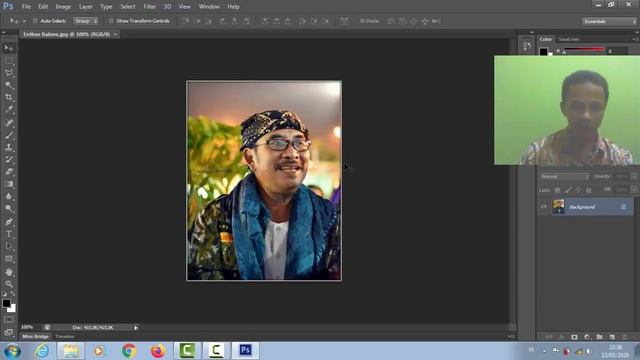Select the Blur tool
This screenshot has height=360, width=640.
(x=9, y=196)
